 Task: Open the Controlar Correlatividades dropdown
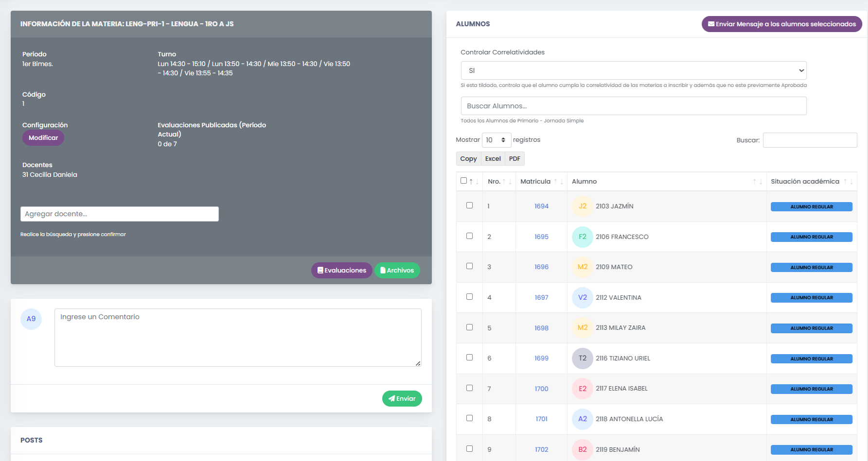634,70
